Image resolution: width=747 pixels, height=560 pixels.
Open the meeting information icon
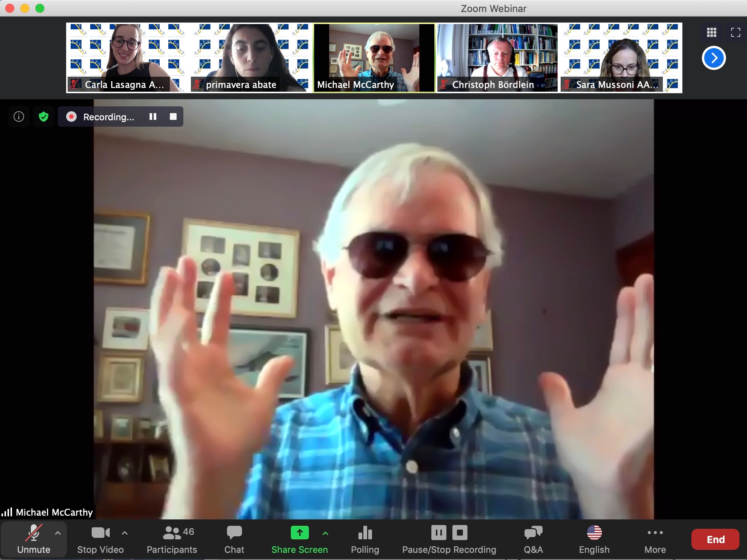click(19, 117)
